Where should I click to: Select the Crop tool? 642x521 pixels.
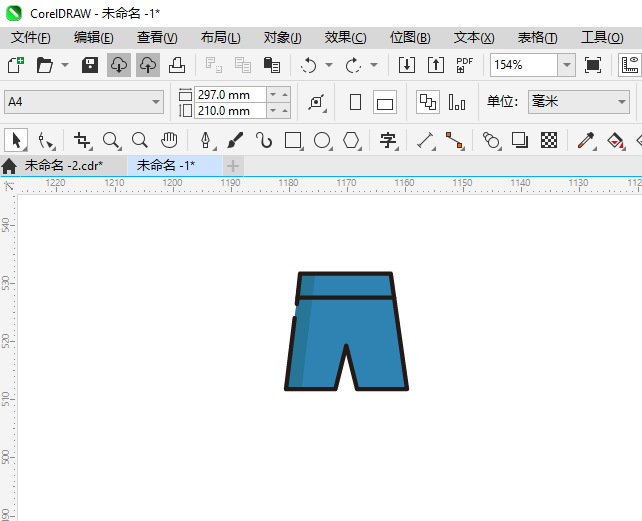coord(83,140)
